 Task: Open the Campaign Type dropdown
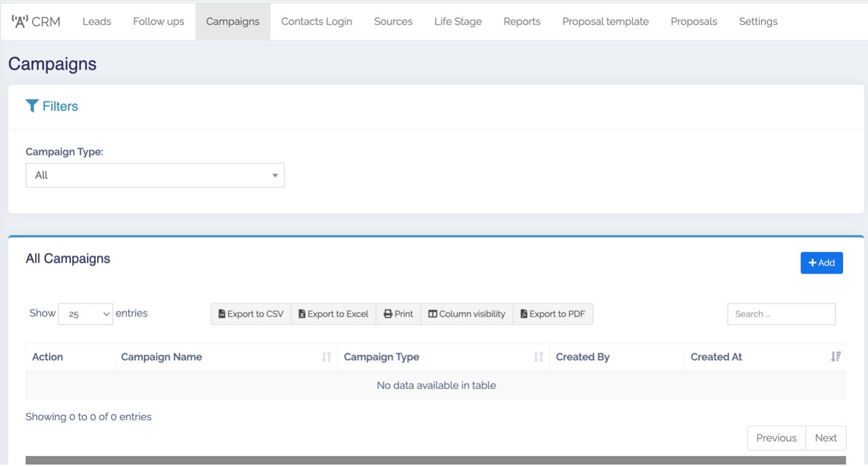point(155,175)
